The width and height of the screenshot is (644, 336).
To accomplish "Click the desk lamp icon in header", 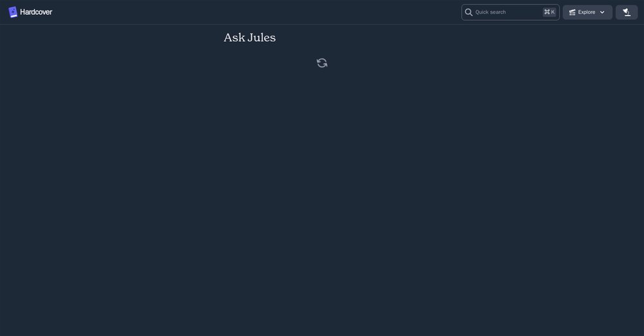I will (627, 12).
